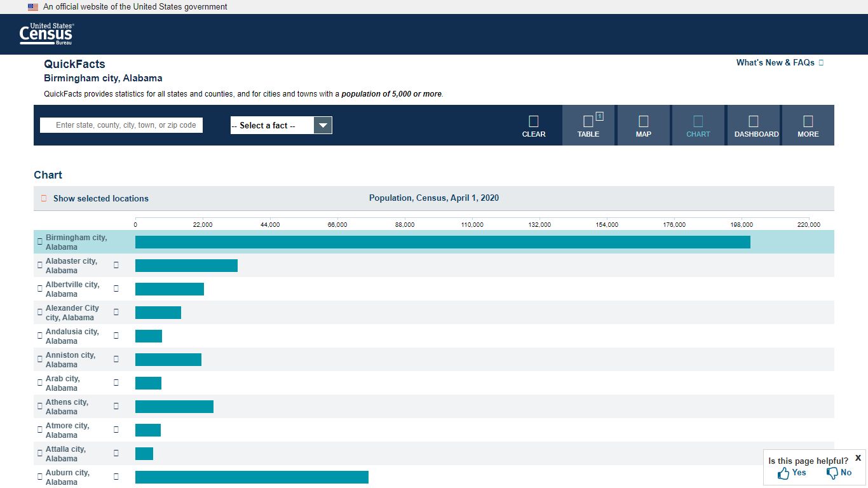Viewport: 868px width, 488px height.
Task: Select the Albertville city, Alabama label
Action: coord(72,289)
